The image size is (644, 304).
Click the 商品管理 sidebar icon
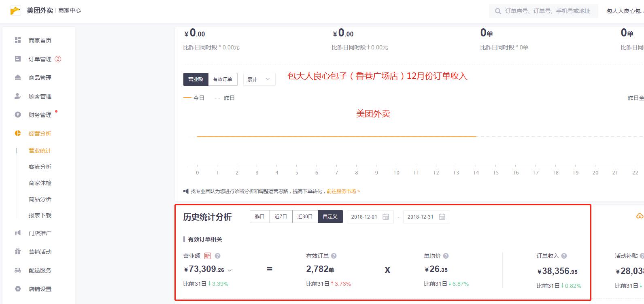click(x=18, y=77)
